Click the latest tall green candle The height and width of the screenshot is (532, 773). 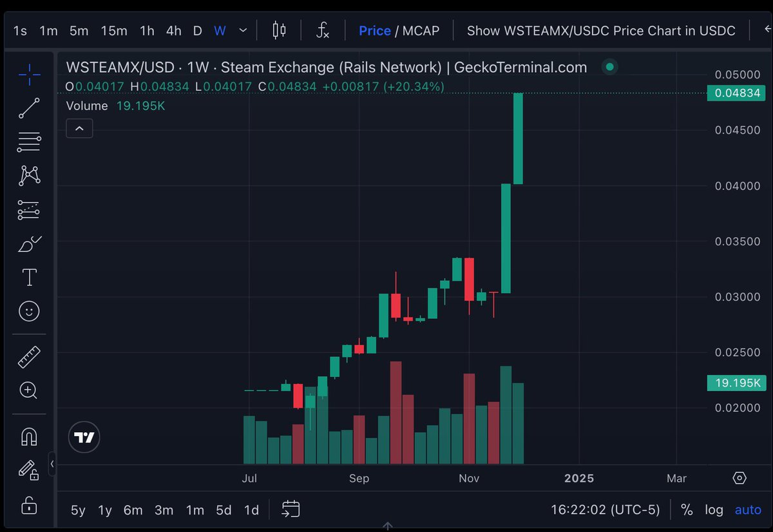(x=518, y=138)
